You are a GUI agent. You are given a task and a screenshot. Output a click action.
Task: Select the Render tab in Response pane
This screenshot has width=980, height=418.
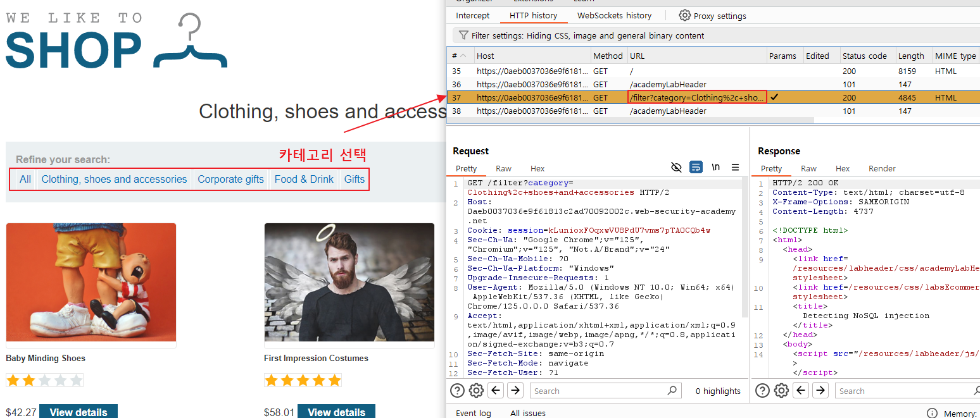pos(882,168)
